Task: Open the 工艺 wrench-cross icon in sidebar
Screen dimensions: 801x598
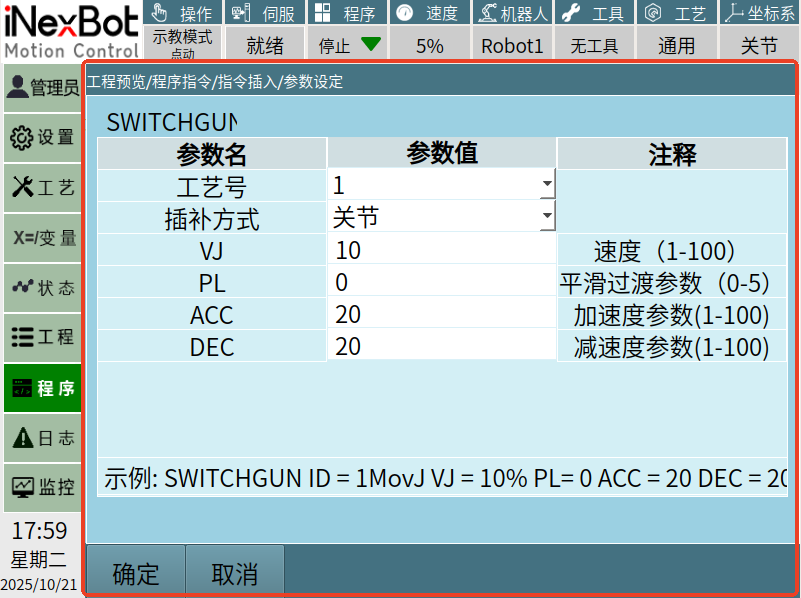Action: tap(22, 187)
